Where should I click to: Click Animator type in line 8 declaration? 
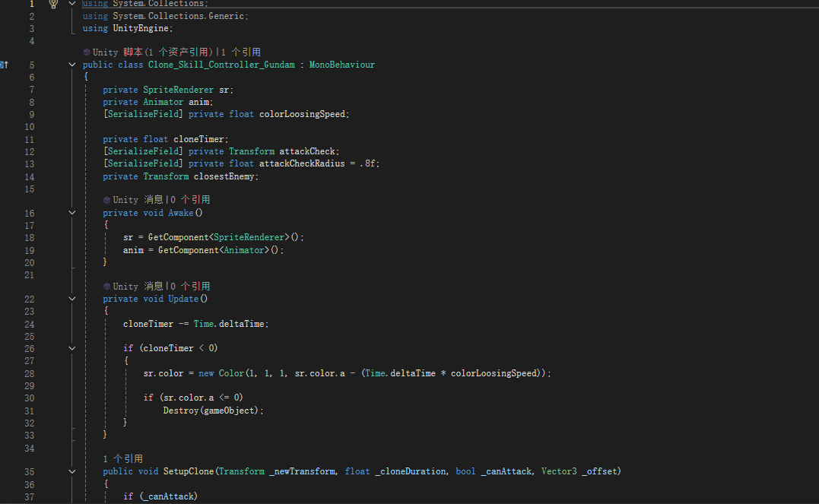click(163, 102)
